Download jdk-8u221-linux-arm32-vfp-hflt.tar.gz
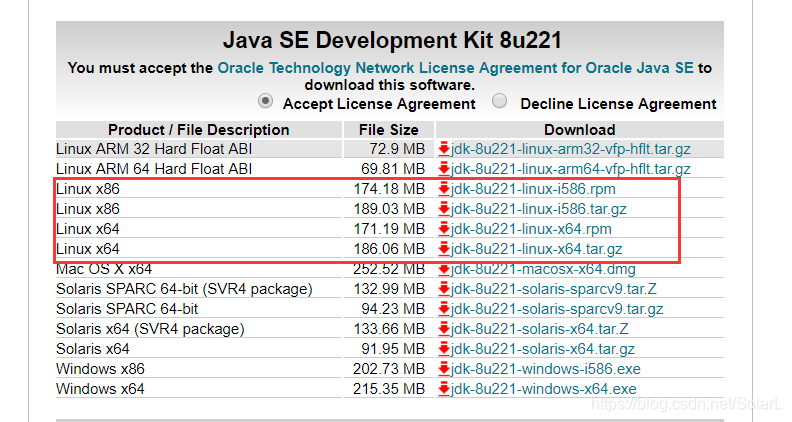 (571, 149)
